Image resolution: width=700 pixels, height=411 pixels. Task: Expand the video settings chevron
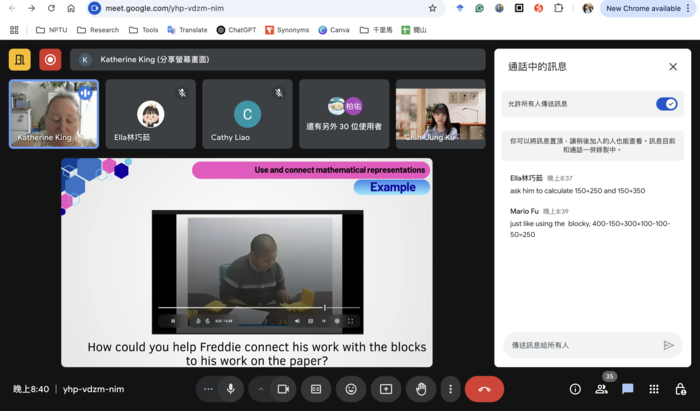tap(261, 389)
